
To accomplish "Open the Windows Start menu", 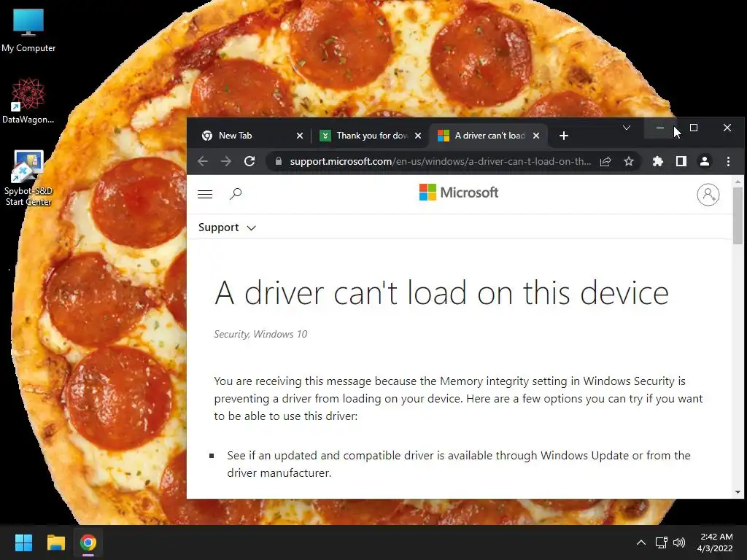I will click(x=23, y=542).
